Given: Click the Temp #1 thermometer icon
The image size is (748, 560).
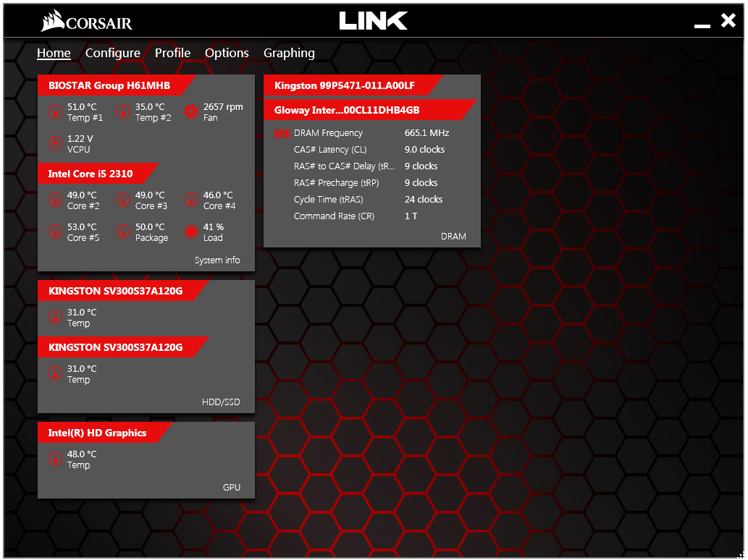Looking at the screenshot, I should (54, 112).
